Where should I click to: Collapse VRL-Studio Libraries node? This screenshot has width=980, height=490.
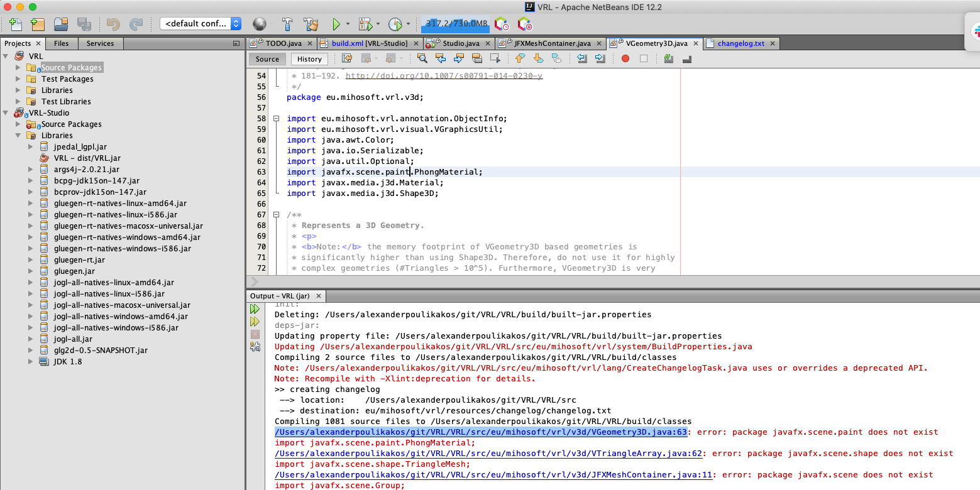(18, 135)
